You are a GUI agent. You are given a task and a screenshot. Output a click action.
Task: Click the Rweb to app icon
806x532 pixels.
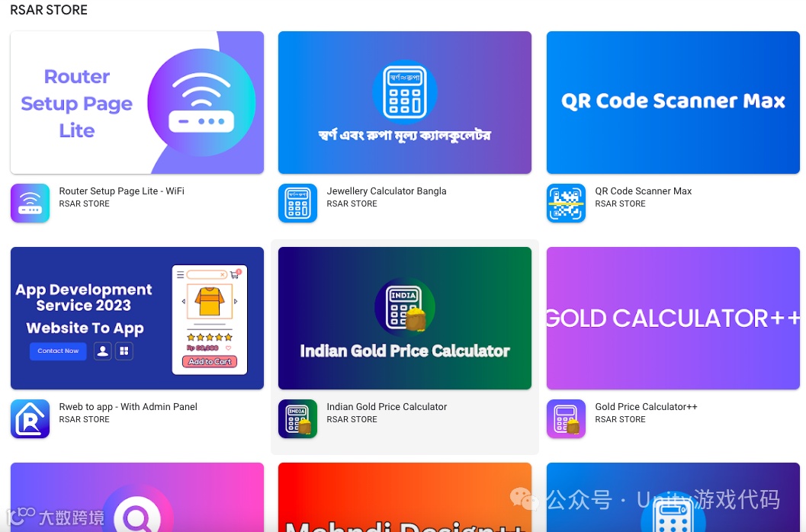[30, 418]
